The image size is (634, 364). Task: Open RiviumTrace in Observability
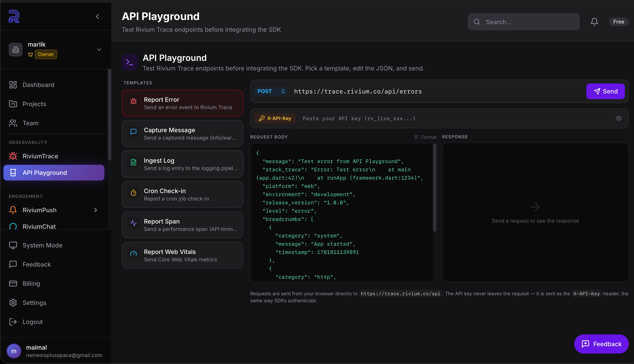54,156
